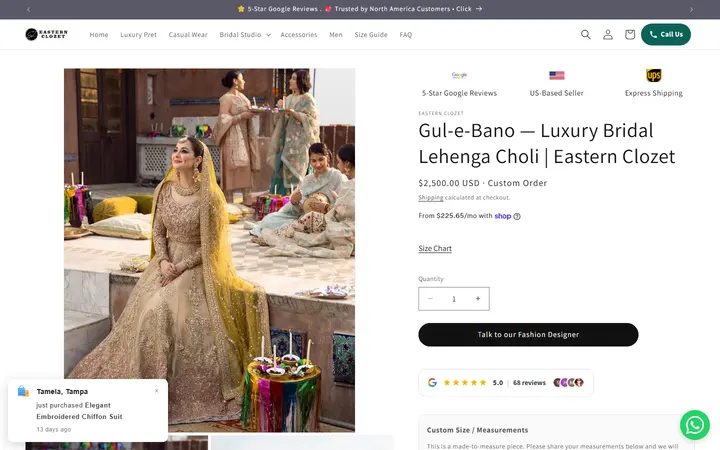Open Elegant Embroidered Chiffon Suit popup link
The width and height of the screenshot is (720, 450).
pyautogui.click(x=79, y=411)
